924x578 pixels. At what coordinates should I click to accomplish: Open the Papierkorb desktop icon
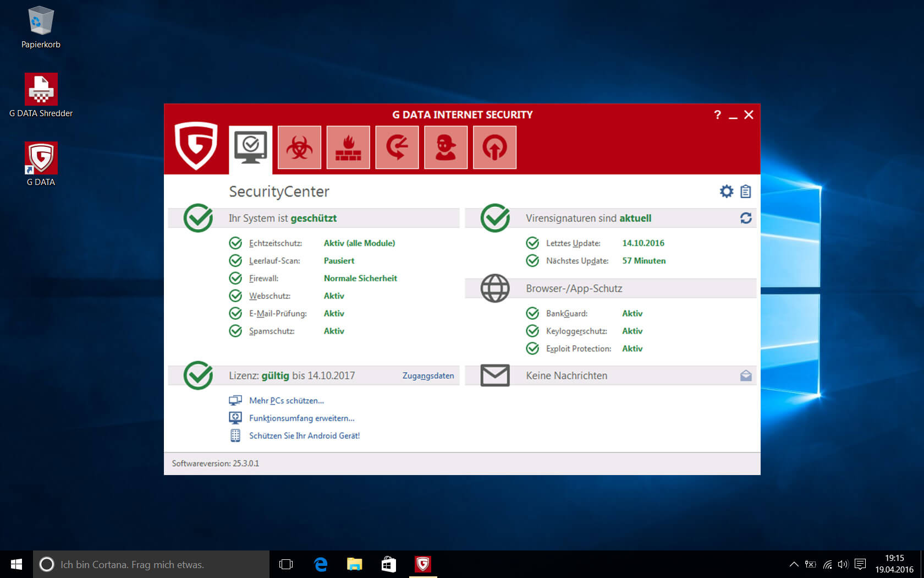click(x=41, y=28)
